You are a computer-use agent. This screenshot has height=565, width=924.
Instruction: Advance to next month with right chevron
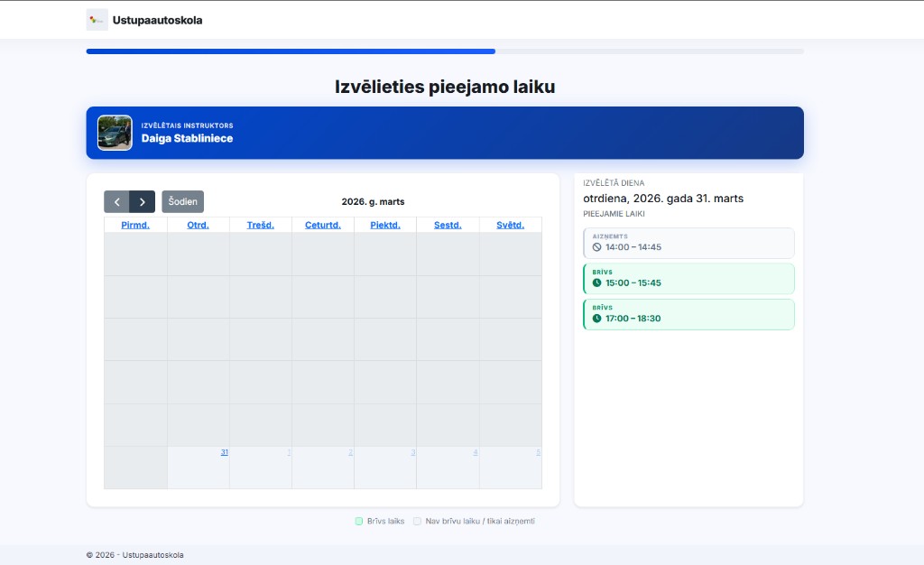pos(143,202)
